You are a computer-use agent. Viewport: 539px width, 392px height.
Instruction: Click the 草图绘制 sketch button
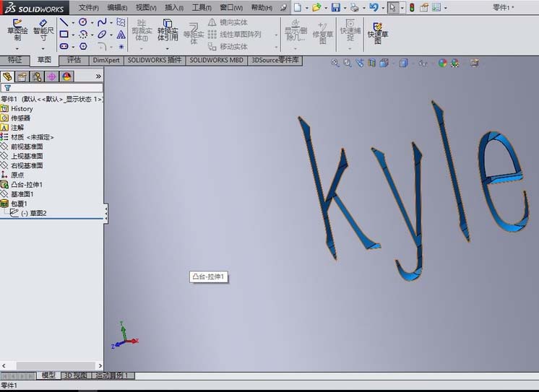pos(17,30)
